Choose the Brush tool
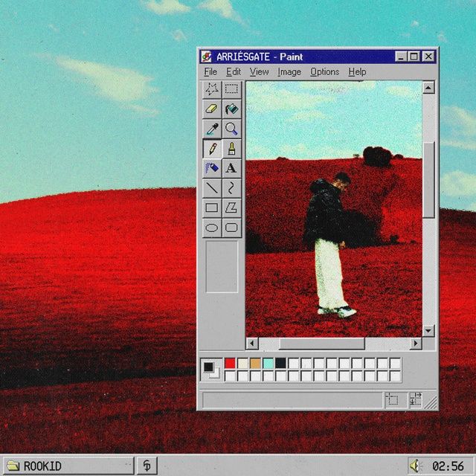 (x=231, y=149)
